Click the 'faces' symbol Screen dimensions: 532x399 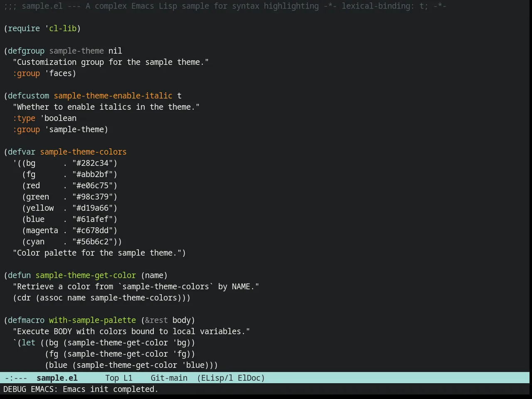tap(61, 73)
